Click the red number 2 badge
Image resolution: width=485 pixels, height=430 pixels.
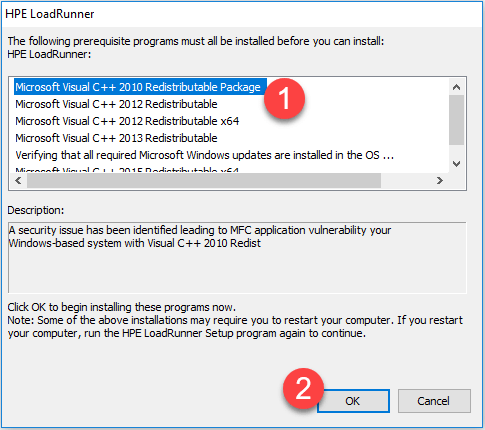coord(303,388)
